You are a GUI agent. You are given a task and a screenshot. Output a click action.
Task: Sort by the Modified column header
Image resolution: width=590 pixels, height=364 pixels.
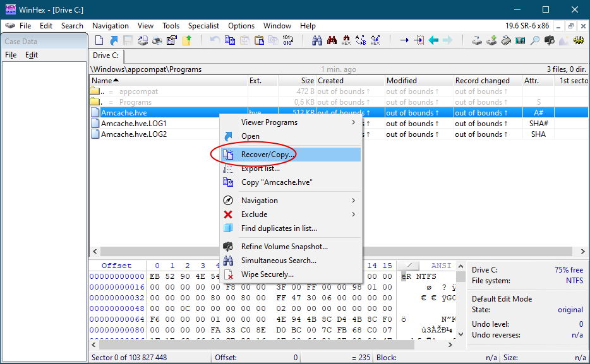(x=419, y=81)
